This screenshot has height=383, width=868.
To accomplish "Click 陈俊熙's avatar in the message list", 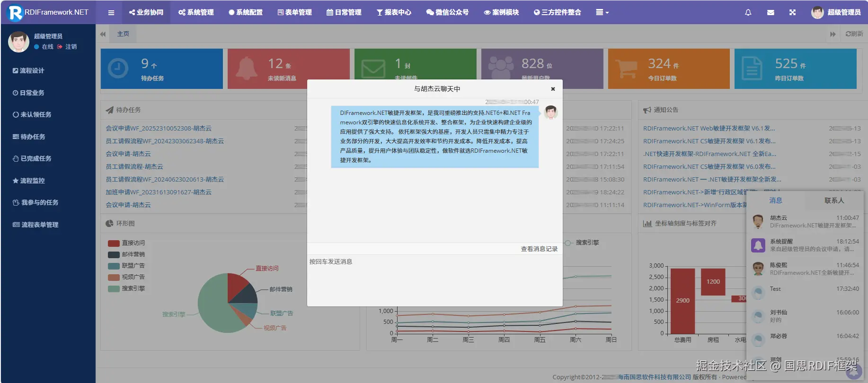I will coord(758,269).
